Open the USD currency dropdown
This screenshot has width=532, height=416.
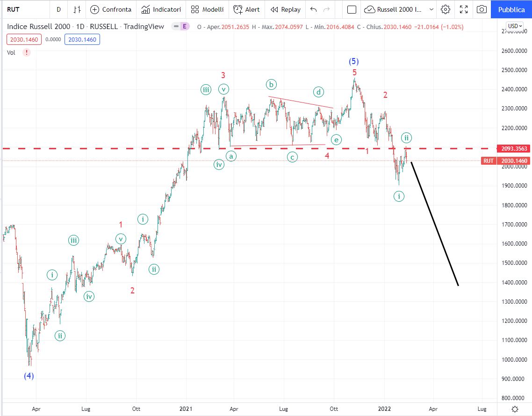pos(515,26)
